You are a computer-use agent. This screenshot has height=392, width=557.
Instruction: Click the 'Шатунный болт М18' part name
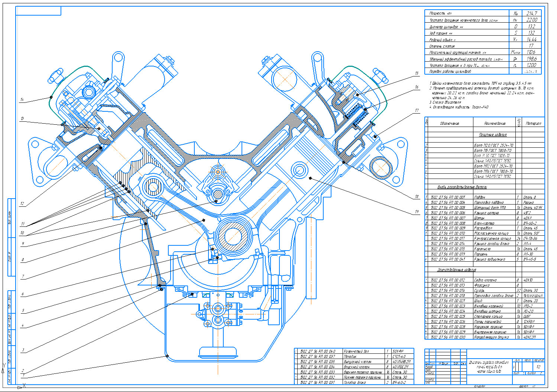[x=490, y=208]
